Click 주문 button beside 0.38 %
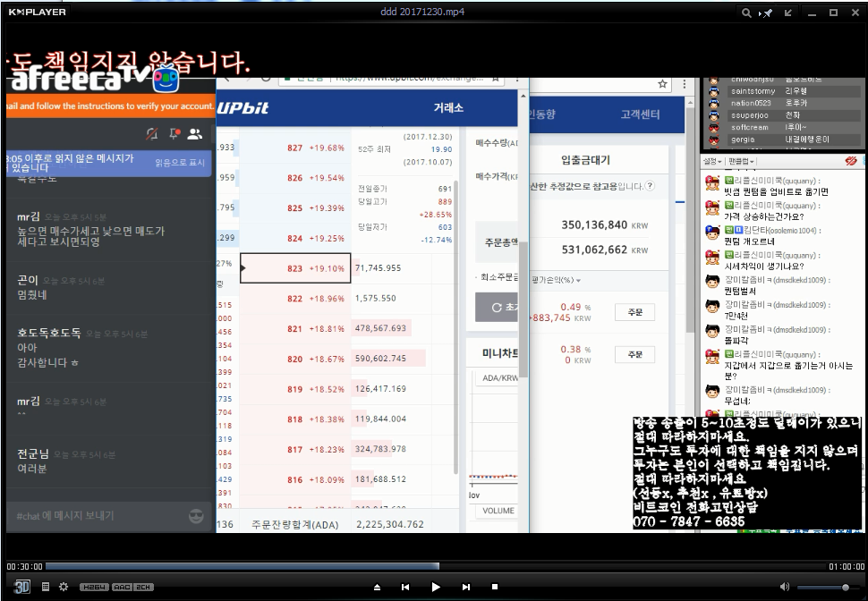This screenshot has width=868, height=601. (x=635, y=354)
